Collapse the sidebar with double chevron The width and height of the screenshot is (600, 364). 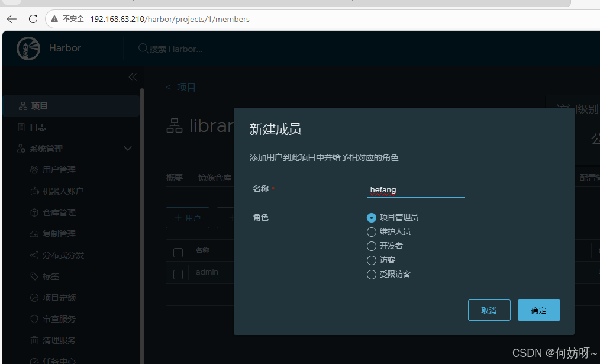pos(133,77)
